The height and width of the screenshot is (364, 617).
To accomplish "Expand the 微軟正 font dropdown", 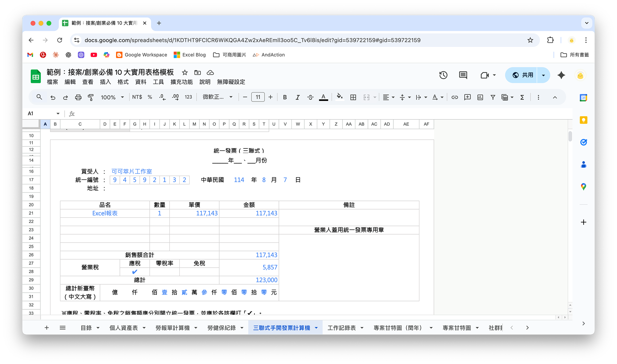I will click(218, 97).
